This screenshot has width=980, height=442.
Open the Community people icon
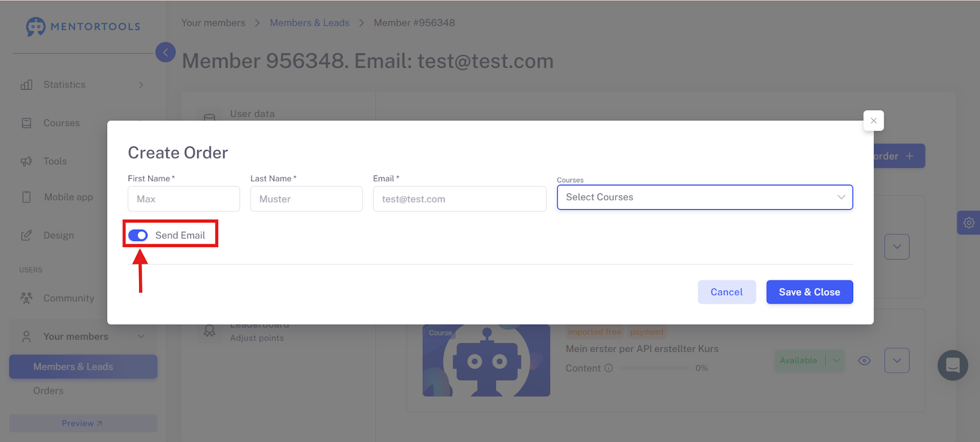(26, 298)
